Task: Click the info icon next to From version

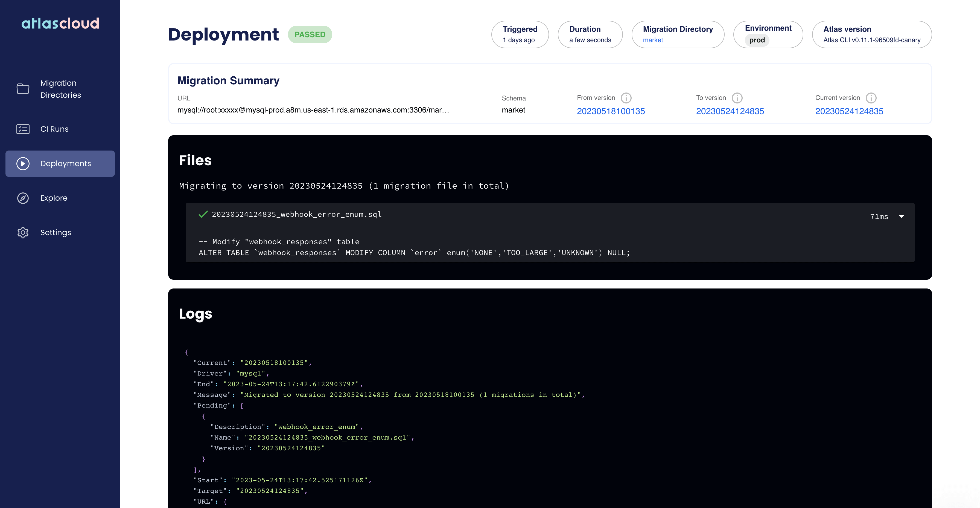Action: click(x=626, y=97)
